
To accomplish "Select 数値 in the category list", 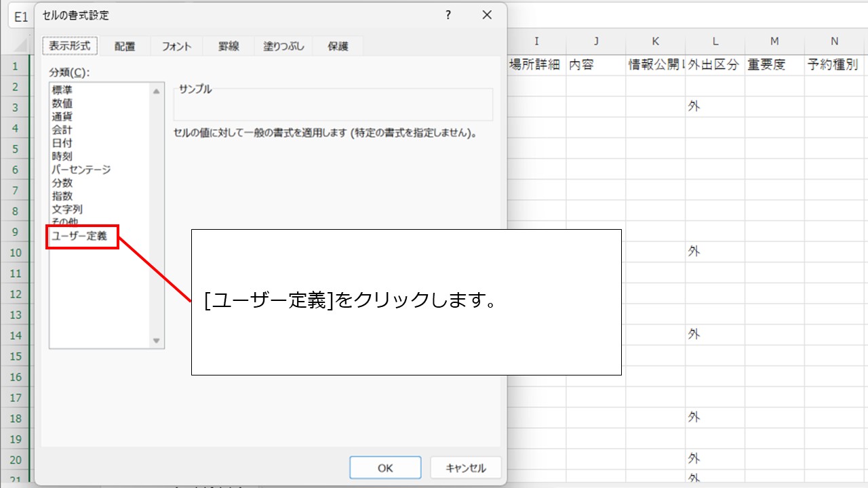I will tap(62, 103).
